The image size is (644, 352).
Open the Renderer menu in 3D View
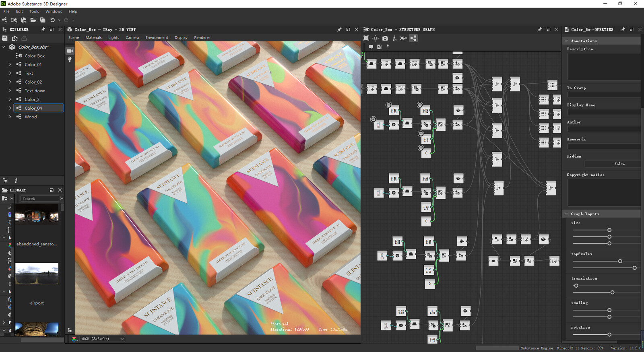pos(202,37)
